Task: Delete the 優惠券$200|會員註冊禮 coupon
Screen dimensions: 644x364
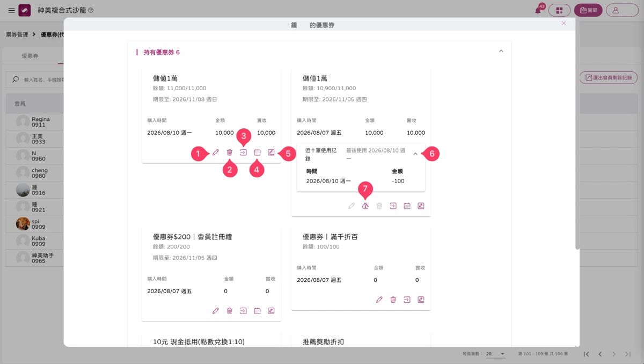Action: pyautogui.click(x=230, y=310)
